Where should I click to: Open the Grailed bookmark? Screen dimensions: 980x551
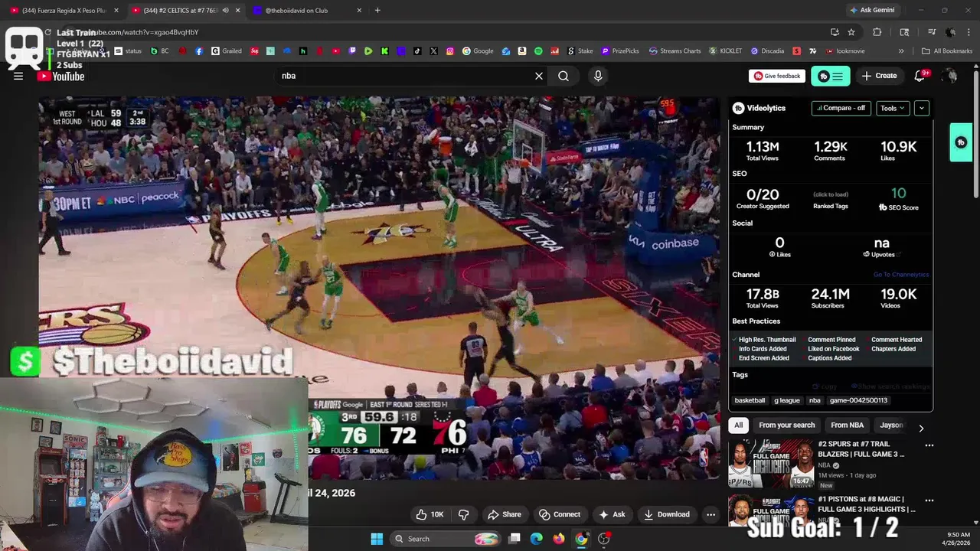point(227,51)
